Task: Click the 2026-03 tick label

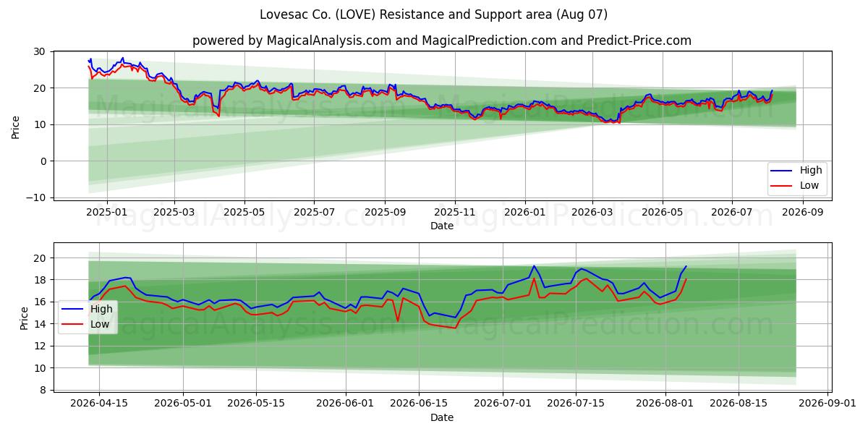Action: 592,212
